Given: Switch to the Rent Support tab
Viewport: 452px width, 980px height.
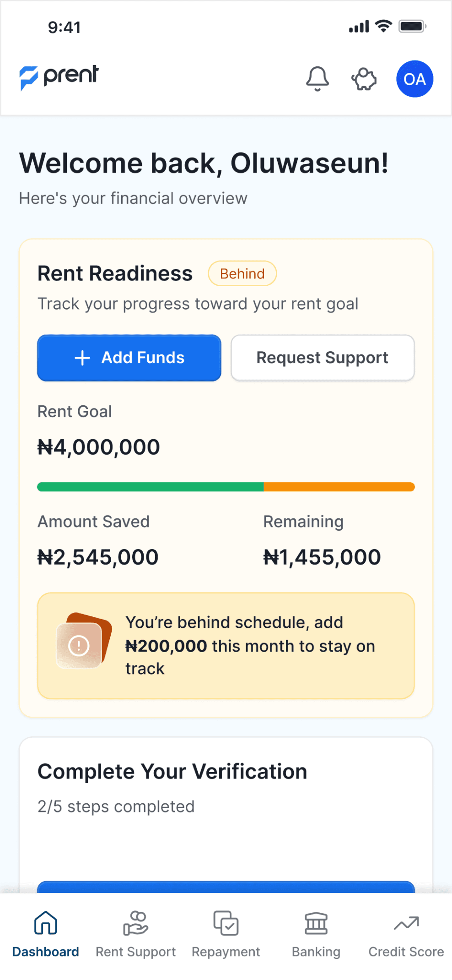Looking at the screenshot, I should pos(135,952).
